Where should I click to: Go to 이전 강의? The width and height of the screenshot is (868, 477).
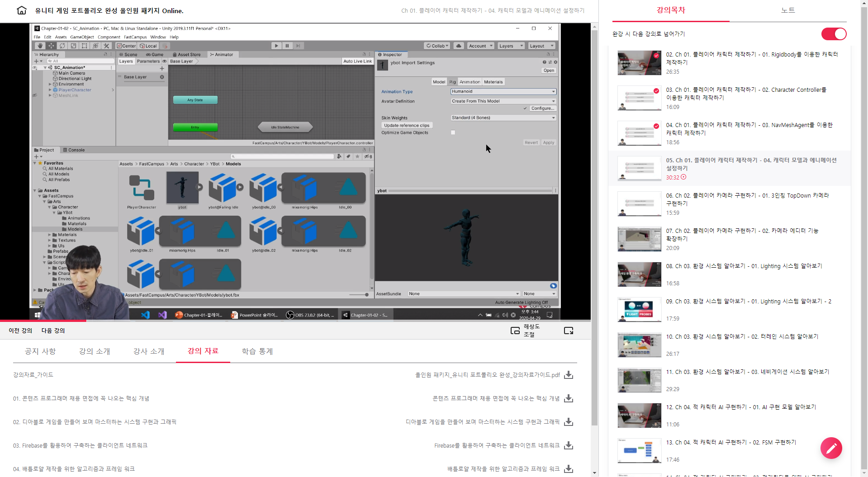20,331
